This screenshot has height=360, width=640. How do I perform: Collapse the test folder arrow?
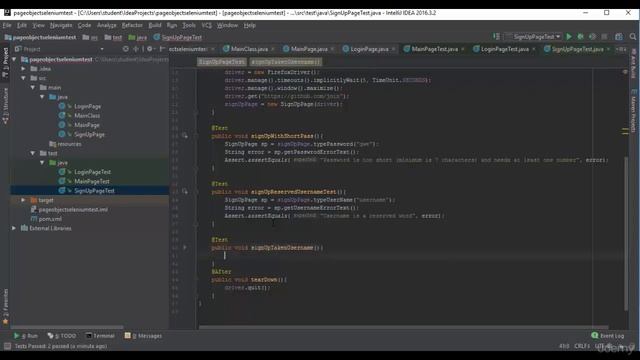[x=33, y=153]
